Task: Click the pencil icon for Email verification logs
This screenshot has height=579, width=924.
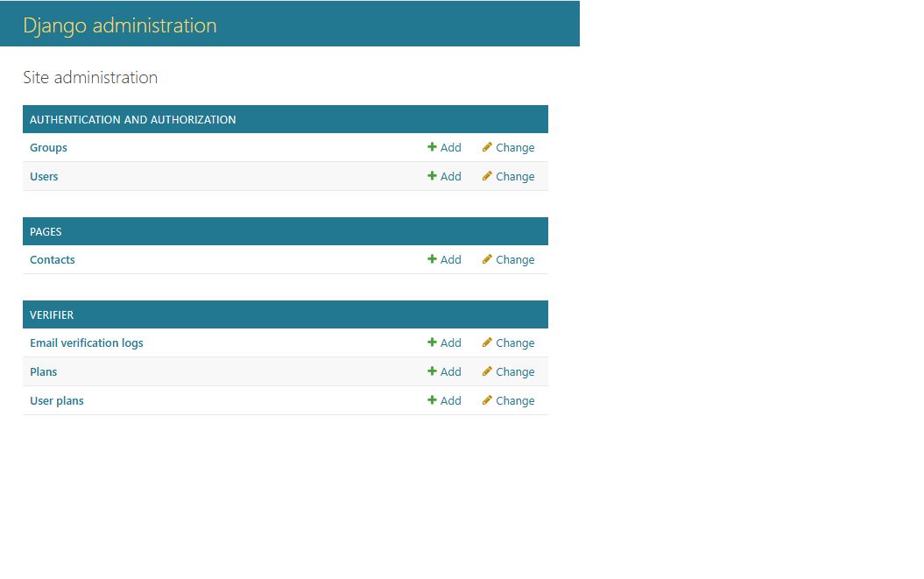Action: pos(487,342)
